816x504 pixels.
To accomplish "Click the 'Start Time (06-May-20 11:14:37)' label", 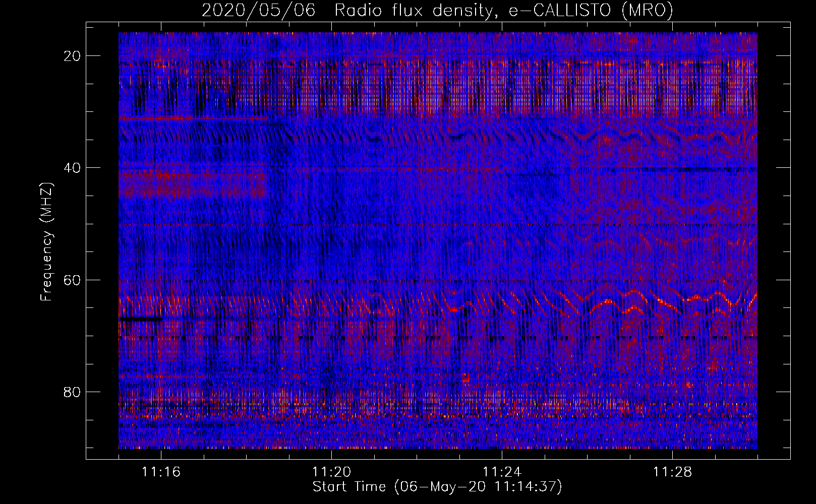I will [x=437, y=487].
